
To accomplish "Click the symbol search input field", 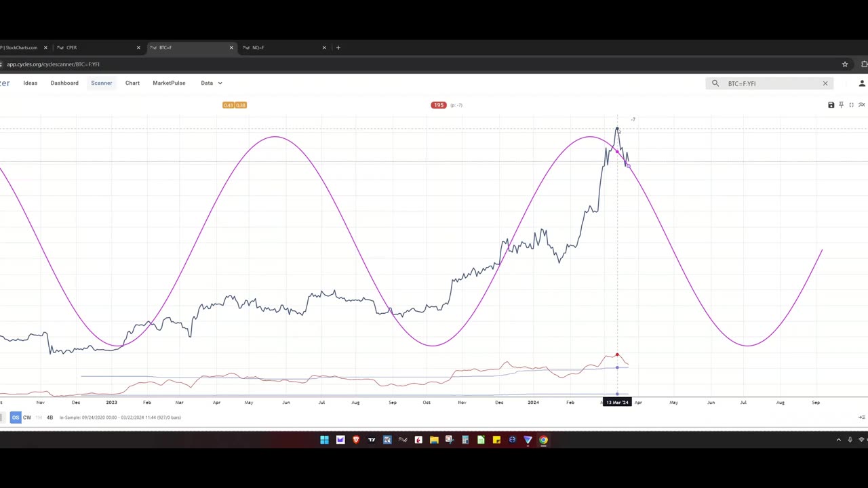I will click(x=770, y=83).
